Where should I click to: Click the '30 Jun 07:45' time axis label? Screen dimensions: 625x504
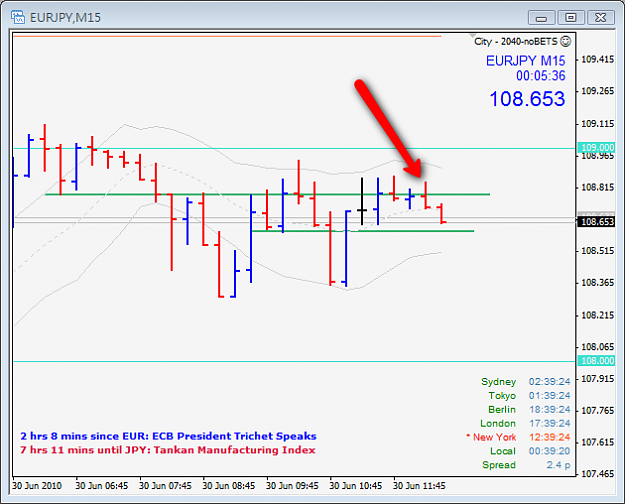point(165,486)
